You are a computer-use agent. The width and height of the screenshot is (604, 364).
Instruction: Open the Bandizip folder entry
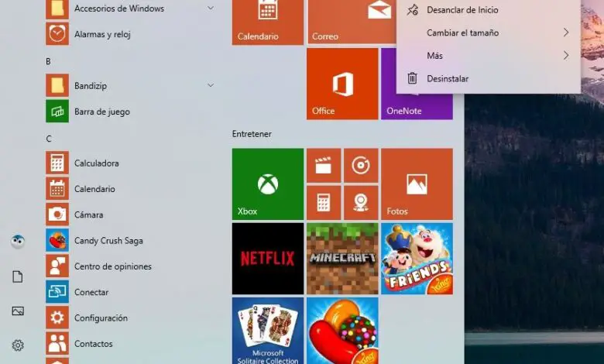pos(130,85)
